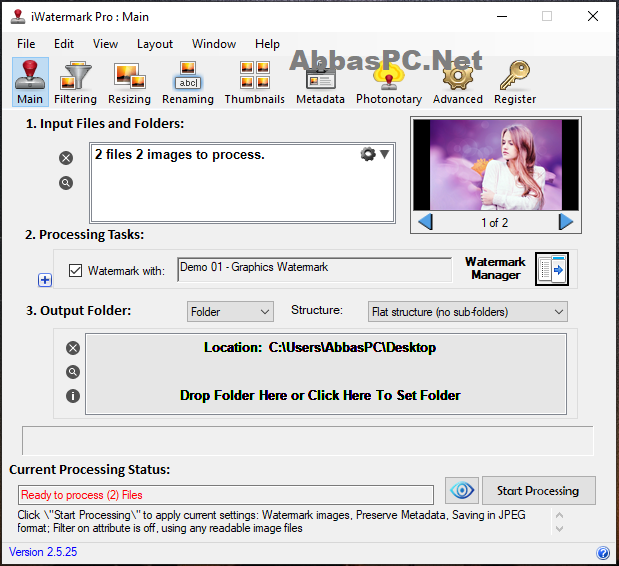Open the Filtering settings icon
This screenshot has height=566, width=619.
(75, 82)
